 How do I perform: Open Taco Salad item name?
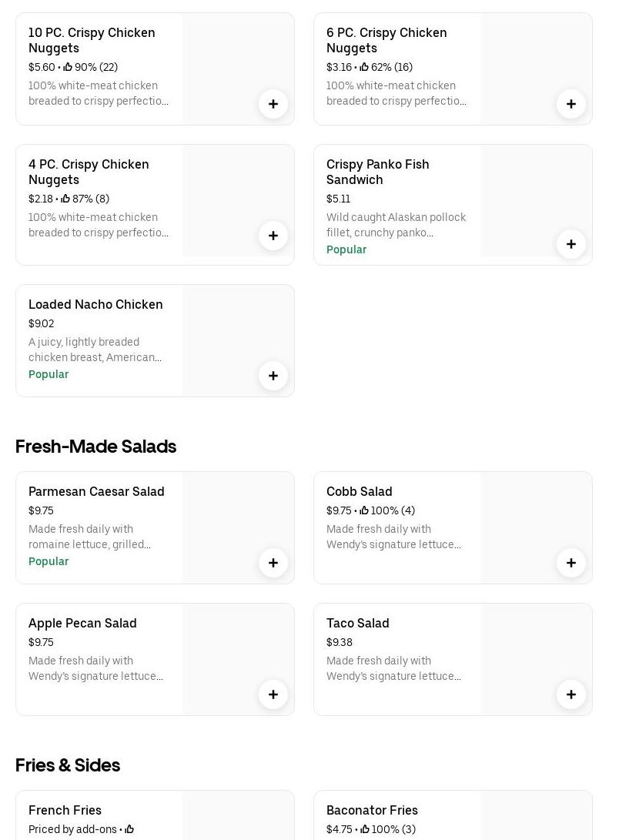(x=357, y=623)
